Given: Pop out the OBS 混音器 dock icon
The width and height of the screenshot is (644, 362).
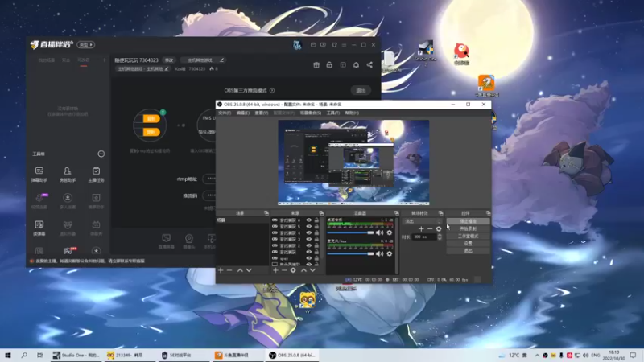Looking at the screenshot, I should pos(396,213).
